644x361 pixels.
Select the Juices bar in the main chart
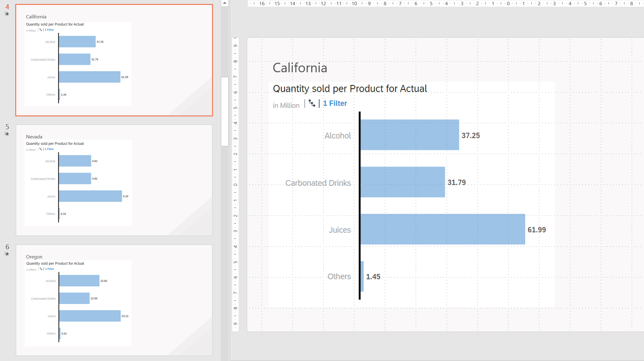pyautogui.click(x=443, y=229)
